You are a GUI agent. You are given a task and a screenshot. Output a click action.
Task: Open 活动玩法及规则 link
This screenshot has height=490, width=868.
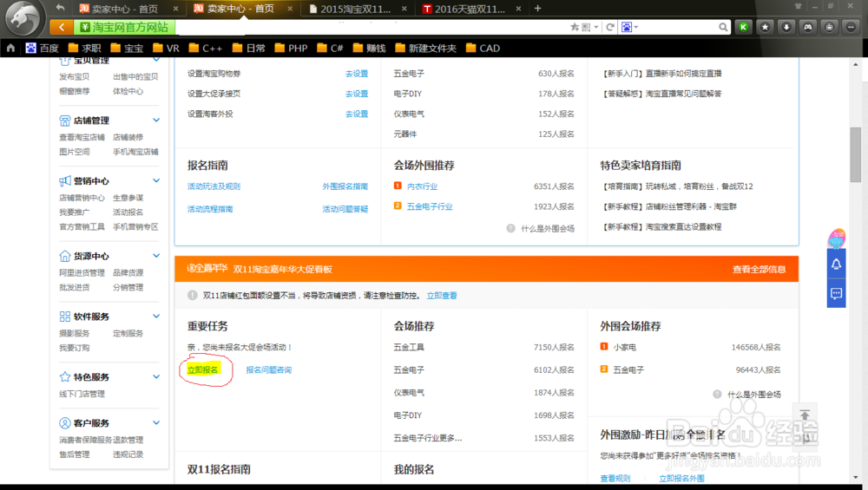tap(214, 186)
